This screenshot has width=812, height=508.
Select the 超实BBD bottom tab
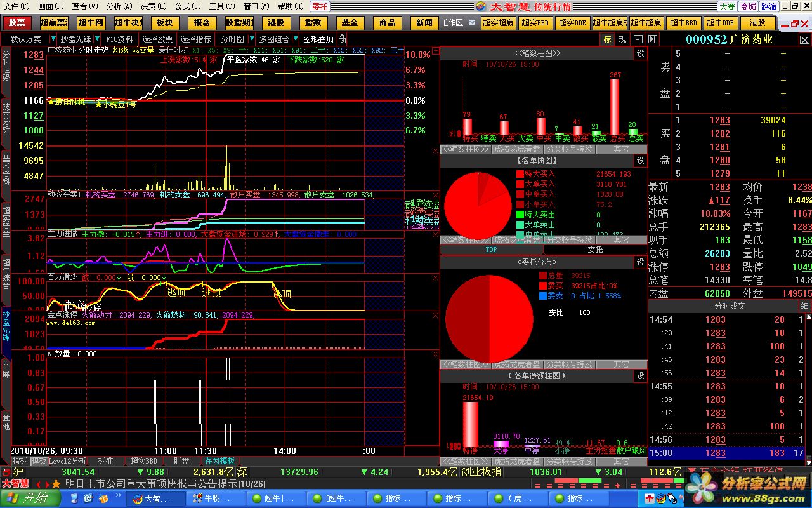coord(143,461)
